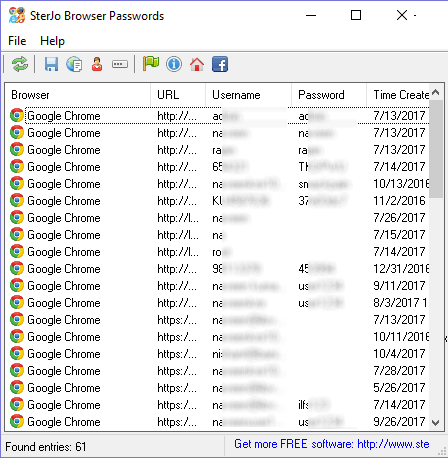
Task: Sort by the URL column header
Action: click(178, 95)
